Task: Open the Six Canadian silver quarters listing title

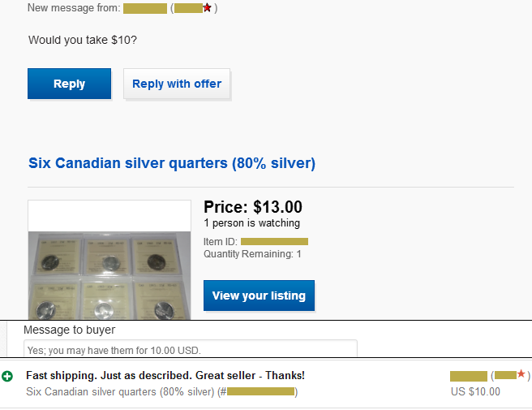Action: pos(172,163)
